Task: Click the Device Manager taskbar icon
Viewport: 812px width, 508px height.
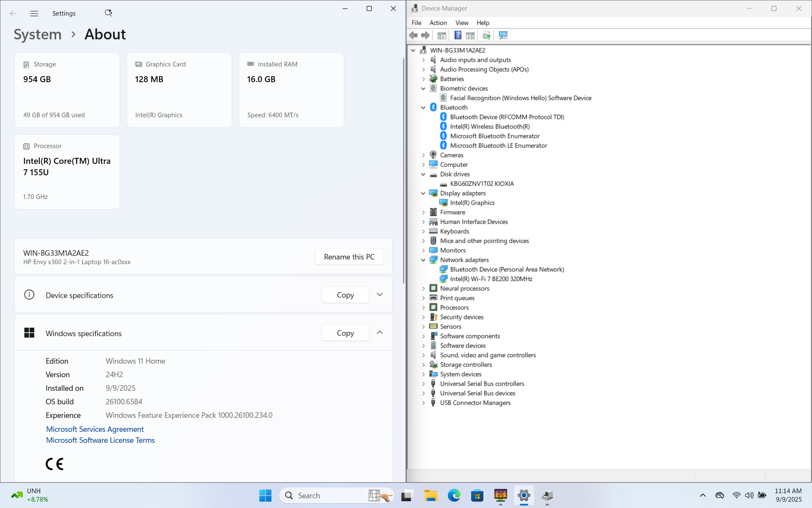Action: tap(547, 495)
